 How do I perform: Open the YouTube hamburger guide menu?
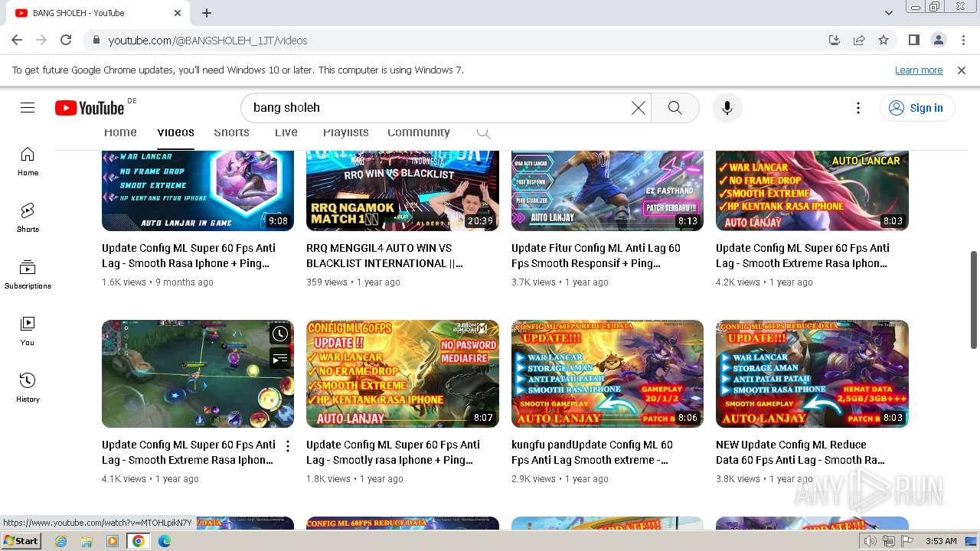tap(28, 108)
